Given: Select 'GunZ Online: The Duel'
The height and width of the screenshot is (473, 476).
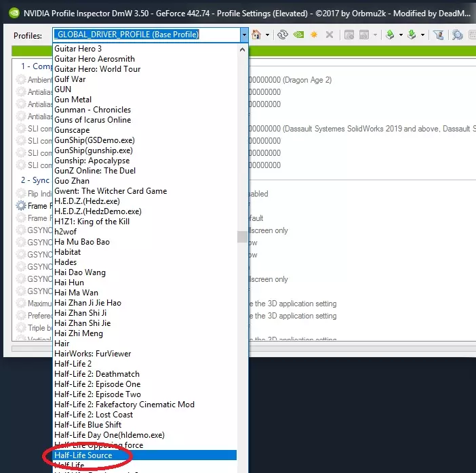Looking at the screenshot, I should [145, 171].
